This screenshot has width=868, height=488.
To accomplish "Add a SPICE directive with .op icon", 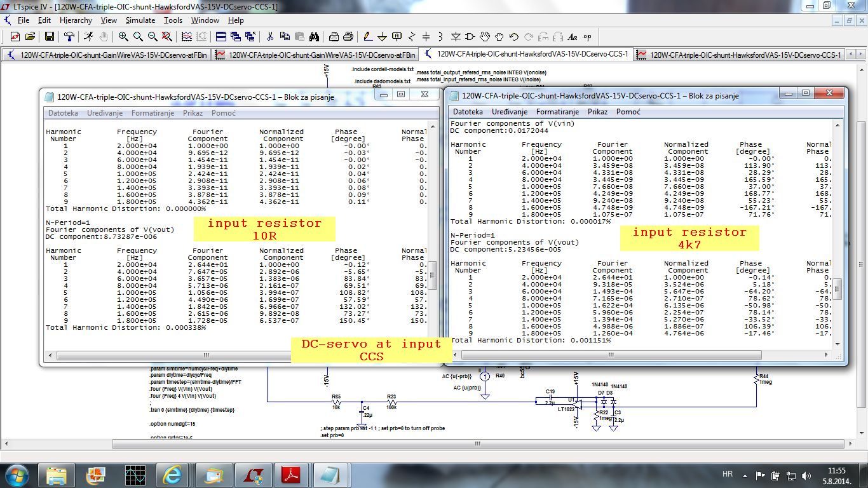I will 587,36.
